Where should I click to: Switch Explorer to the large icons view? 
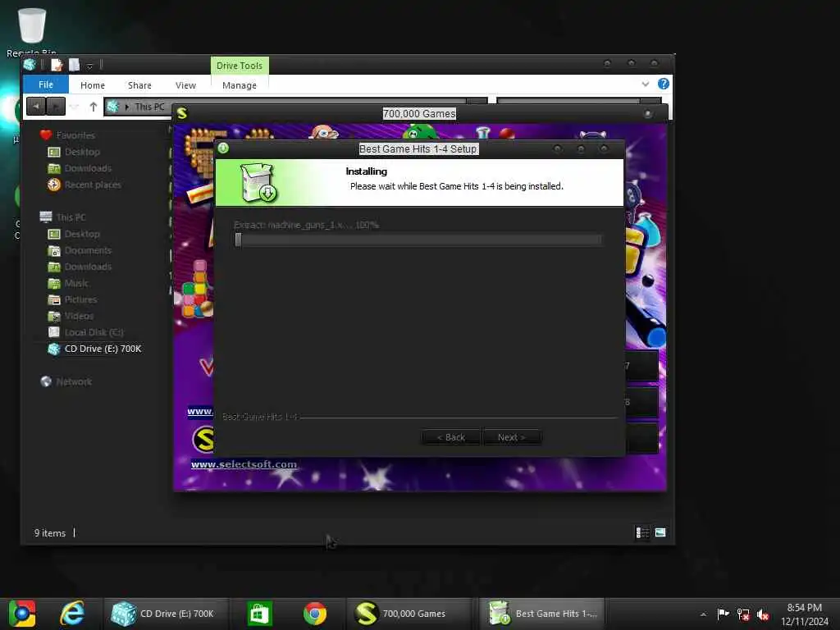point(660,532)
